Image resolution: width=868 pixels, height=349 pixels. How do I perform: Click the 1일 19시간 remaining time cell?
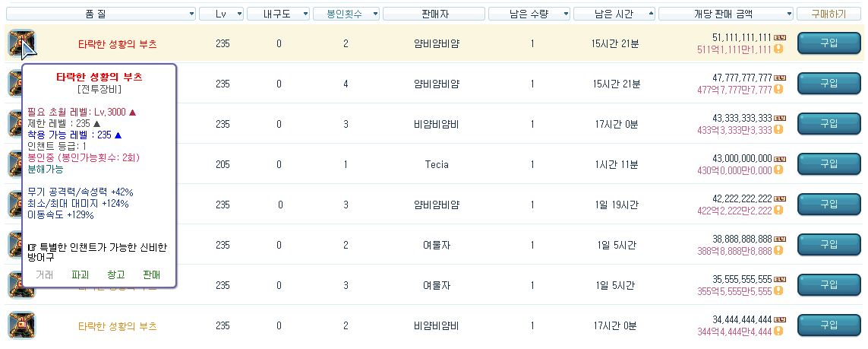pyautogui.click(x=617, y=205)
